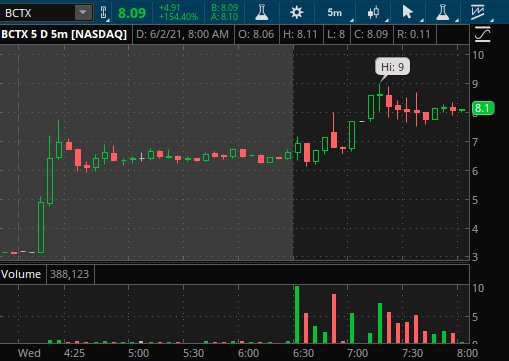Open the symbol dropdown arrow next to BCTX
This screenshot has height=361, width=509.
point(83,13)
